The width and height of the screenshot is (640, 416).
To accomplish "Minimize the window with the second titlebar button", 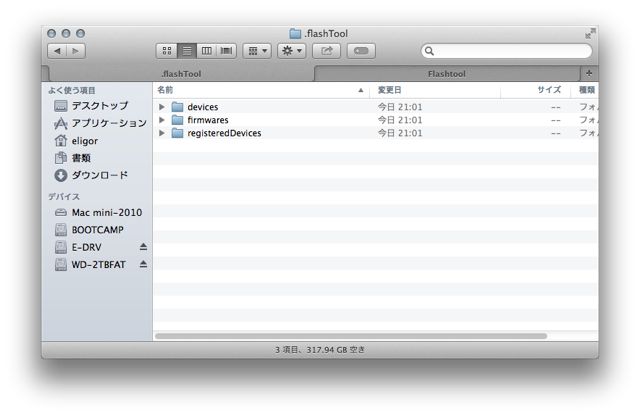I will point(66,33).
